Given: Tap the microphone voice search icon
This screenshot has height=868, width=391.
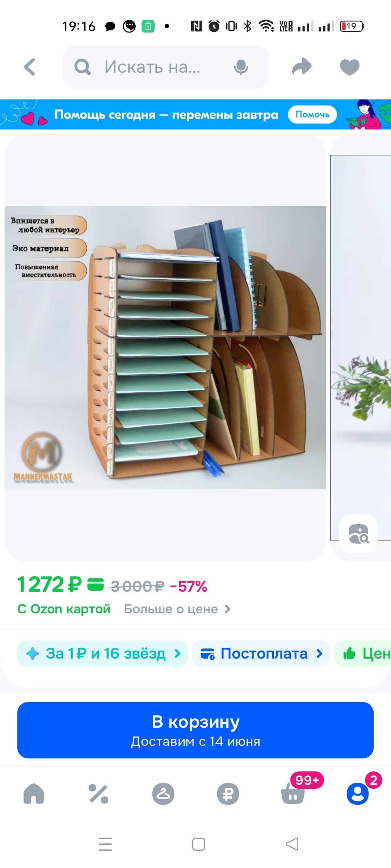Looking at the screenshot, I should 241,67.
